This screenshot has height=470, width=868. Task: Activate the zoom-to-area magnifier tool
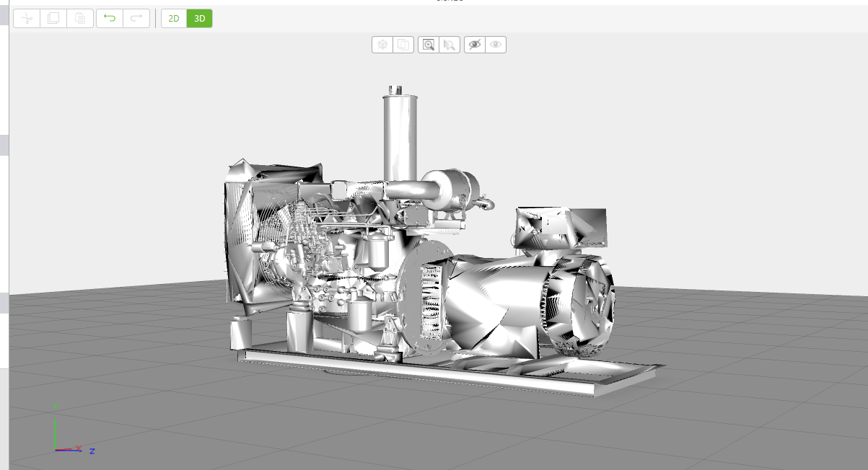[x=428, y=44]
